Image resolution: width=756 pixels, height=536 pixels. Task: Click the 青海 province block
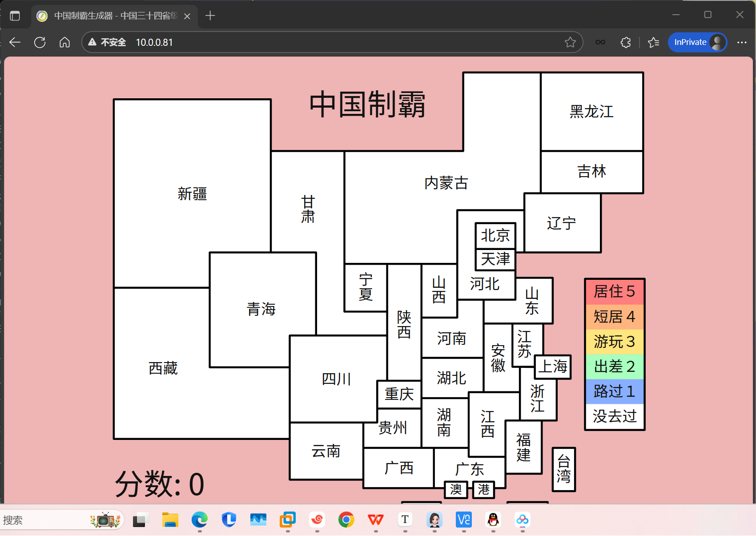click(261, 309)
